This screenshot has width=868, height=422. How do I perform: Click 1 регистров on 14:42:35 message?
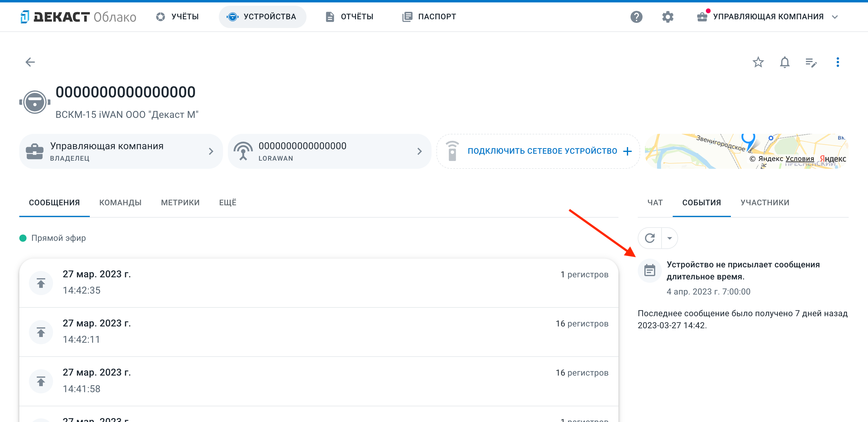pyautogui.click(x=584, y=274)
